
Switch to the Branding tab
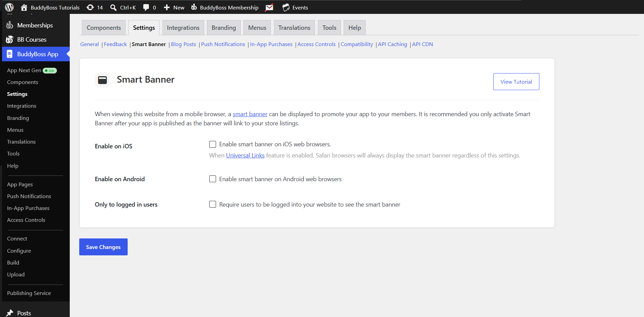pos(224,28)
